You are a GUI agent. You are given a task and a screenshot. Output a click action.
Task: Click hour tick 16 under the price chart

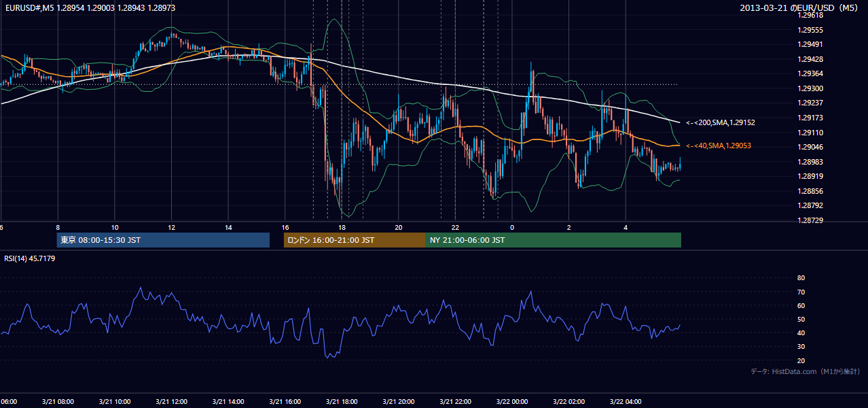coord(285,227)
